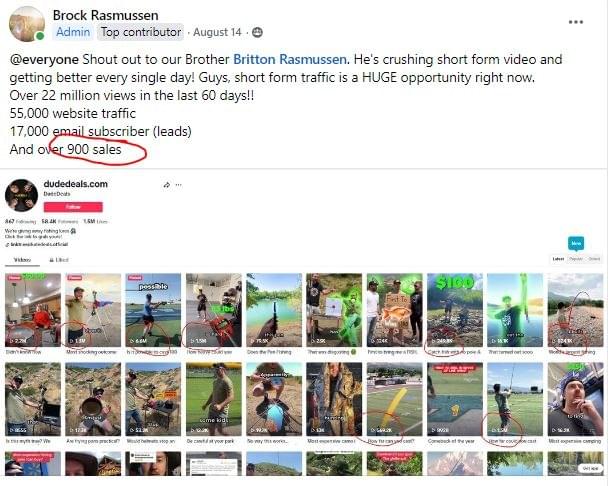Viewport: 608px width, 486px height.
Task: Click Brock Rasmussen's profile picture
Action: (x=25, y=23)
